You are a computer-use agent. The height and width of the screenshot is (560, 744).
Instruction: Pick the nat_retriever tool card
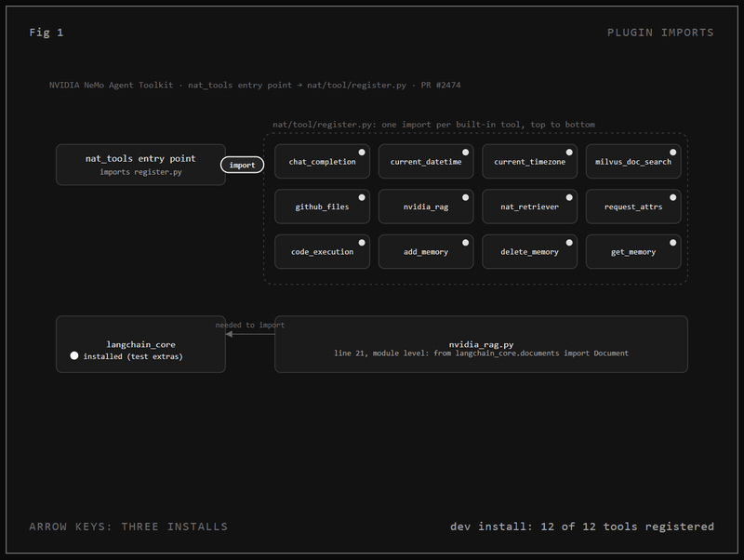coord(529,207)
